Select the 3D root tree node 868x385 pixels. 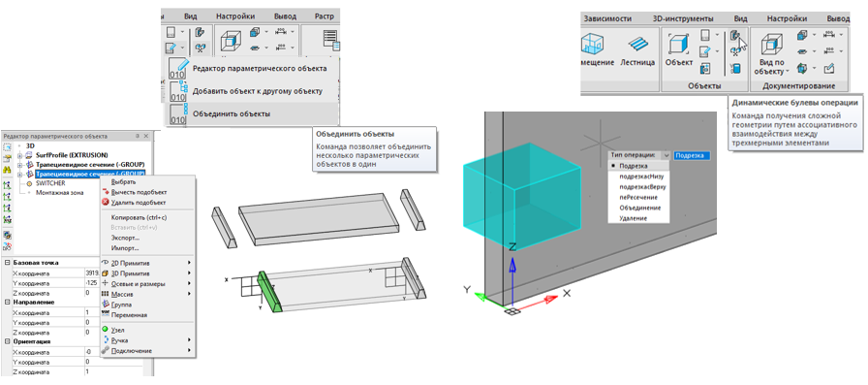point(30,145)
